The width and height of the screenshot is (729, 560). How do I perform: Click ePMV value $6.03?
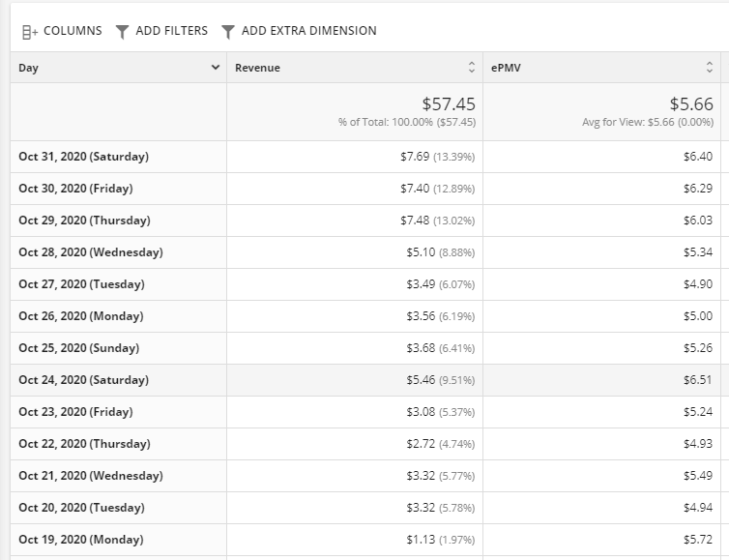tap(698, 221)
